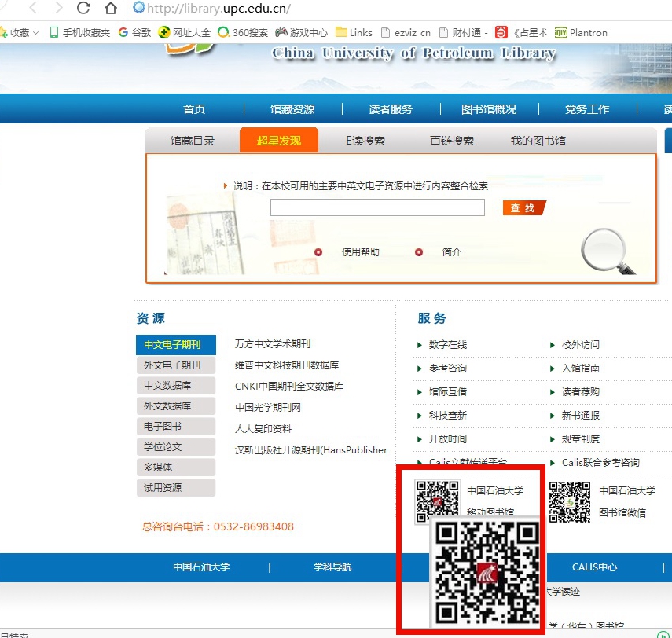Open the 360搜索 bookmark
This screenshot has height=638, width=672.
(x=243, y=32)
